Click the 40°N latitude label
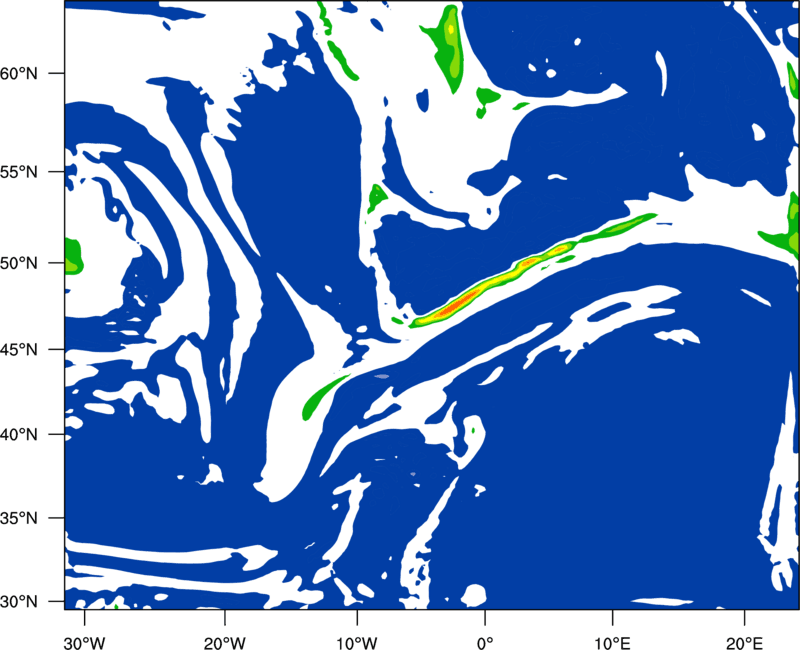The width and height of the screenshot is (800, 650). (19, 435)
